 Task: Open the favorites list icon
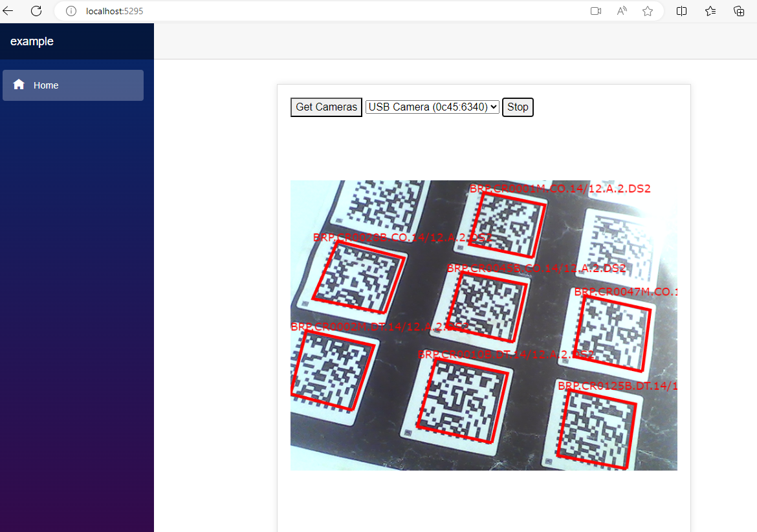[x=710, y=11]
